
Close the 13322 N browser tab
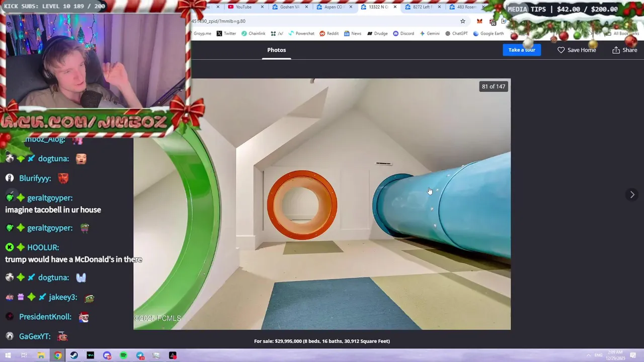pos(395,7)
